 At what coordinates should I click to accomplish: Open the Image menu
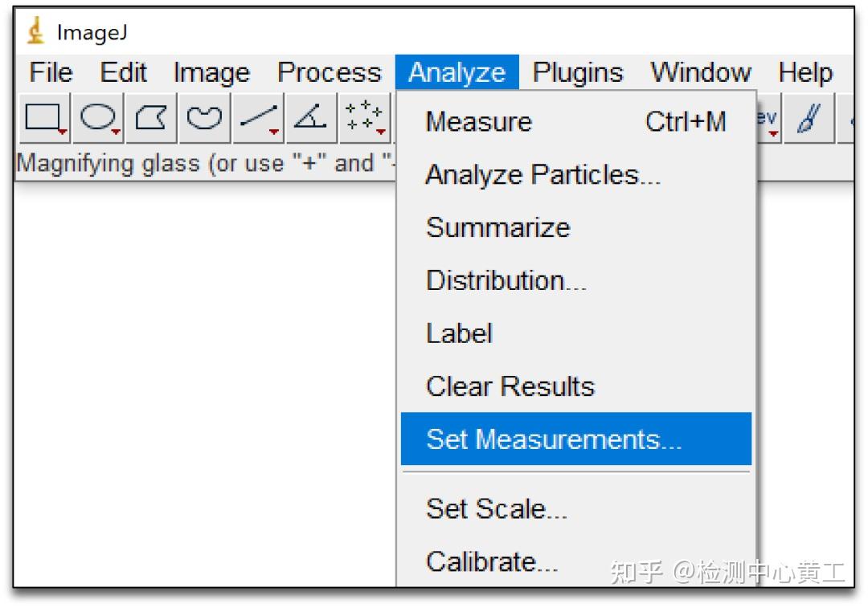point(211,73)
